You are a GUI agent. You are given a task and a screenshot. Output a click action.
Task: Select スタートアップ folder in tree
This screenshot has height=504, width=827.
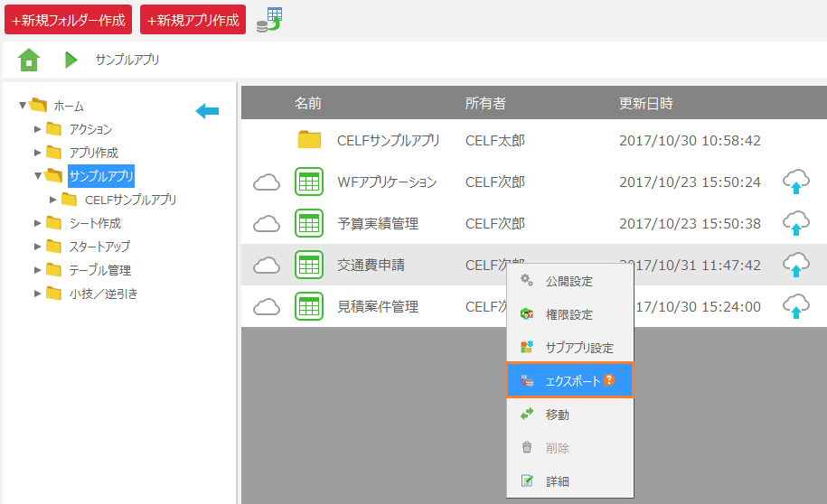click(x=99, y=247)
